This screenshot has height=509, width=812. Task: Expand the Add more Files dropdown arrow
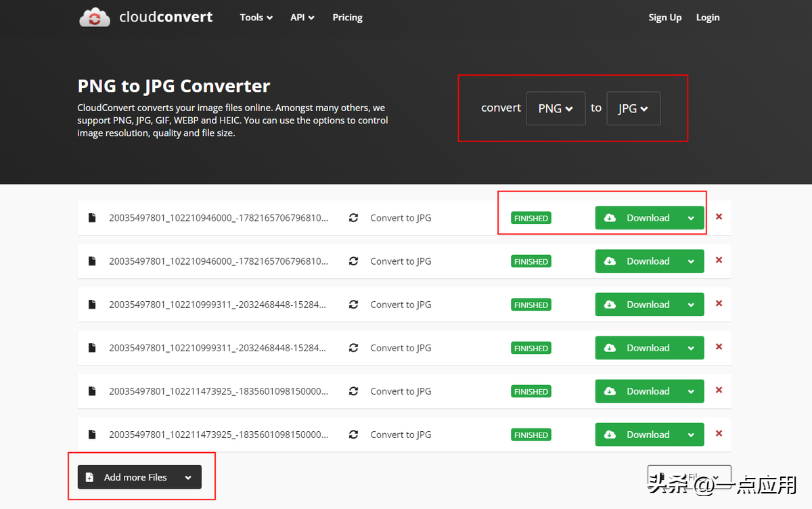tap(188, 477)
